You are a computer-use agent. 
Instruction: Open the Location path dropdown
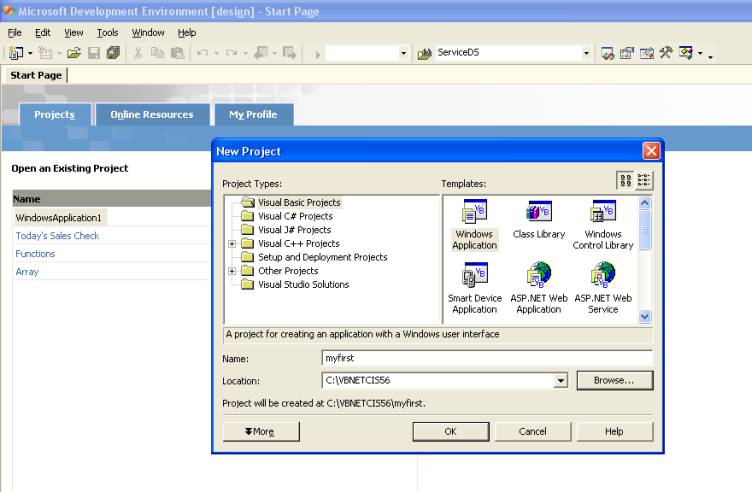pyautogui.click(x=560, y=381)
